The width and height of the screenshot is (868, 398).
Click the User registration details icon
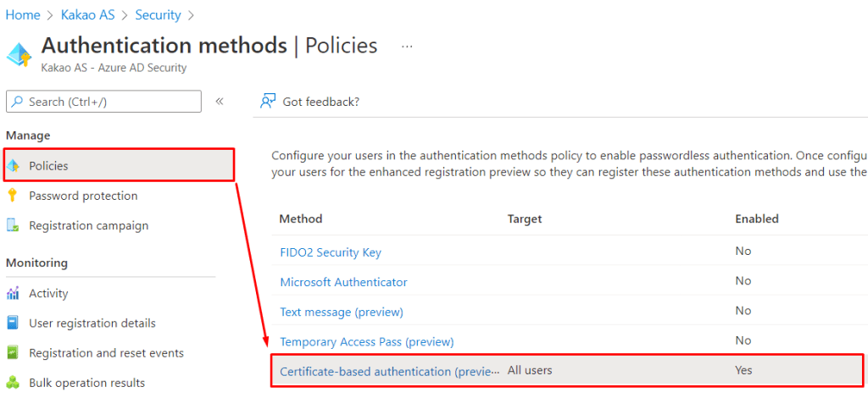13,323
